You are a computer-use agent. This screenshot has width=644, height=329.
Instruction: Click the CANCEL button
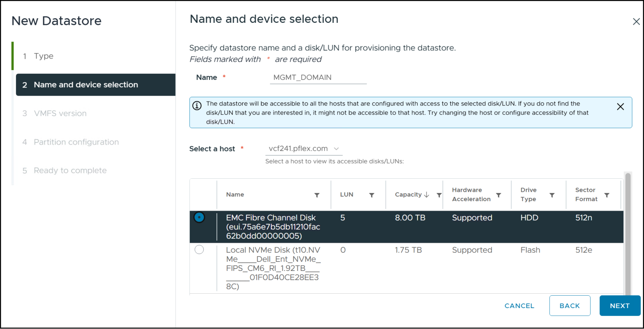click(519, 306)
